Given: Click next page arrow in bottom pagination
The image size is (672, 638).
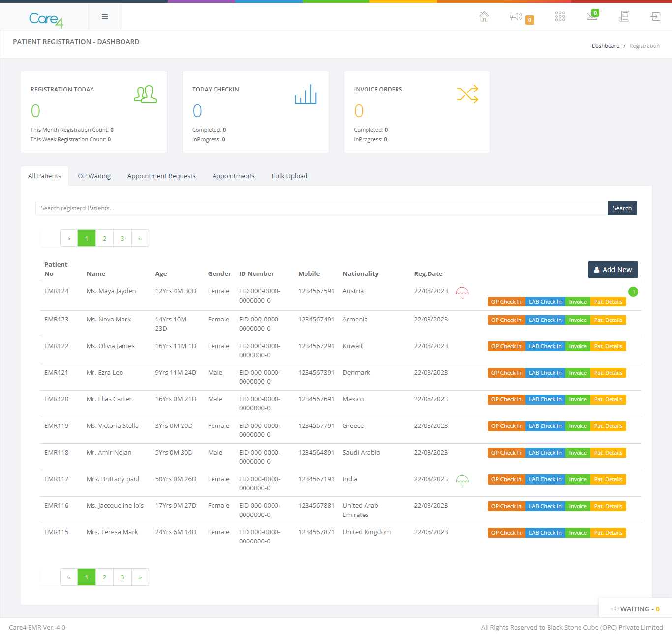Looking at the screenshot, I should click(x=140, y=577).
